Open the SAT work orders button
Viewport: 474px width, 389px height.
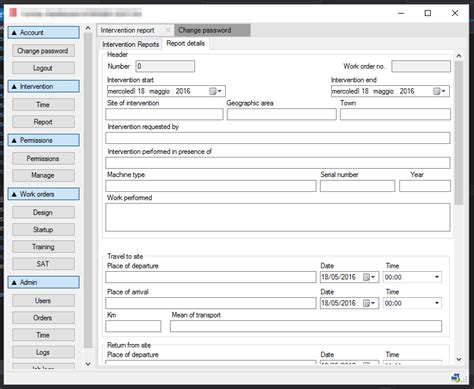[x=43, y=264]
